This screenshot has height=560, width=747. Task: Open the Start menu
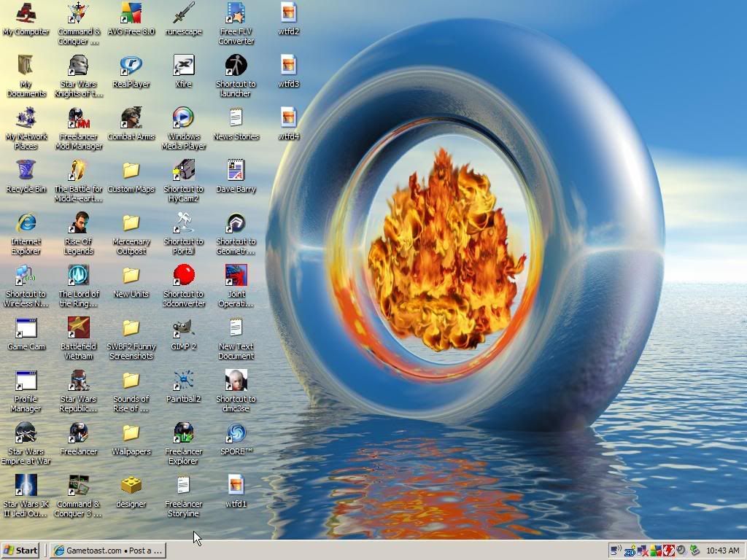click(x=20, y=551)
